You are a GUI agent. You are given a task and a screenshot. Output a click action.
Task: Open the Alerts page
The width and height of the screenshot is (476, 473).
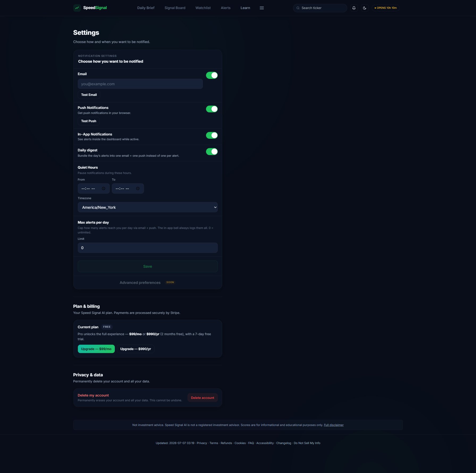226,8
